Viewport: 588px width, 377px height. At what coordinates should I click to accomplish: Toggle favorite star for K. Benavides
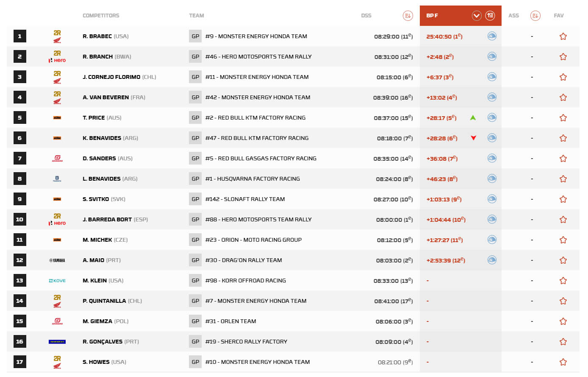563,138
